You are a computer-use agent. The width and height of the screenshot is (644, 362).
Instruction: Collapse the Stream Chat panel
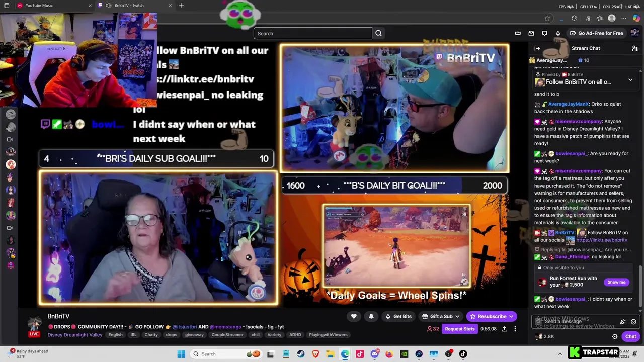coord(537,48)
